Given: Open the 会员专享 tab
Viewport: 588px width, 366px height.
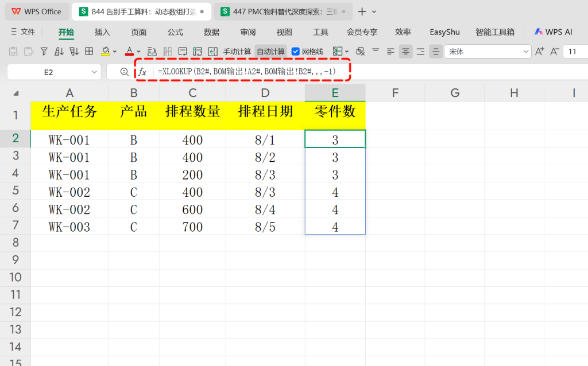Looking at the screenshot, I should (362, 32).
